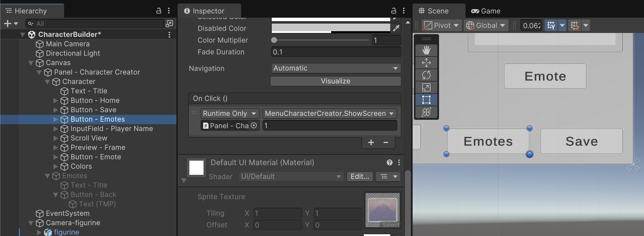Select the Transform tool in Scene toolbar
This screenshot has width=644, height=236.
[426, 112]
